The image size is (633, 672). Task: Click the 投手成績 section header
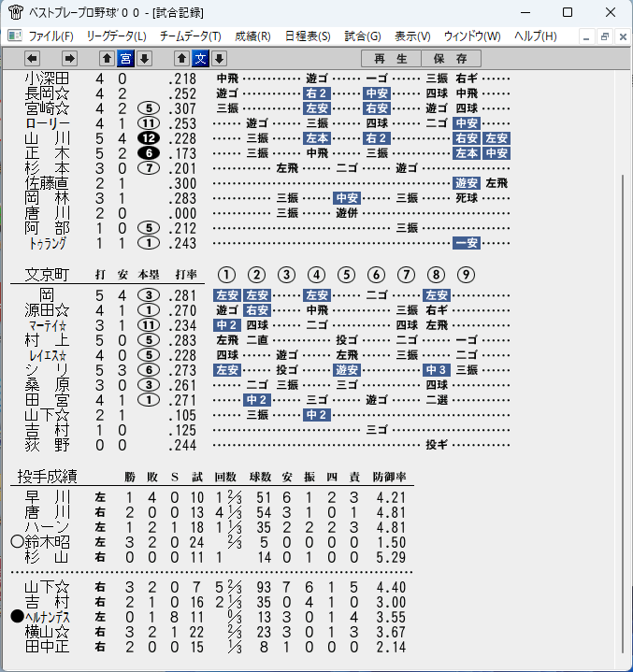click(x=47, y=476)
